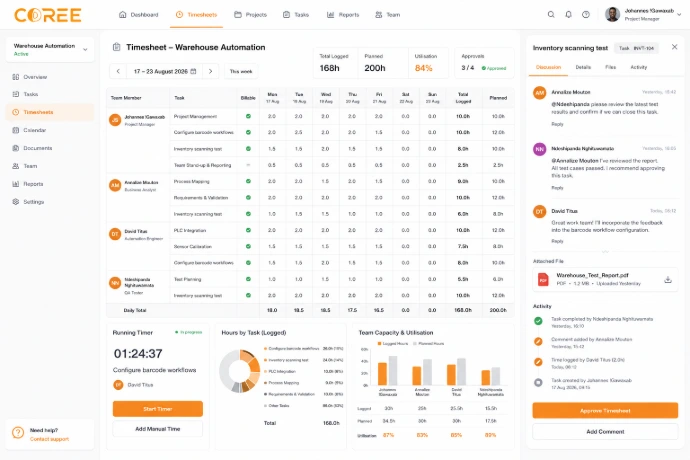Click the red PDF file icon
The image size is (690, 460).
[x=543, y=280]
